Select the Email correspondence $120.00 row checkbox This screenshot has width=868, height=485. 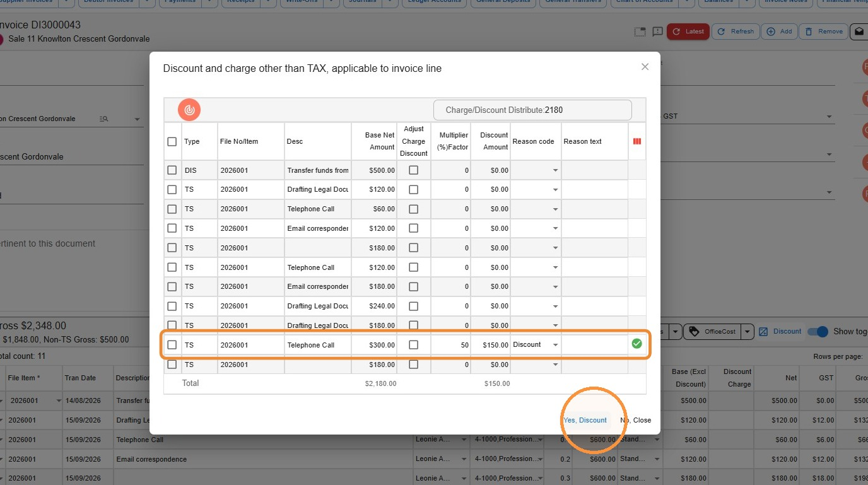(x=172, y=228)
